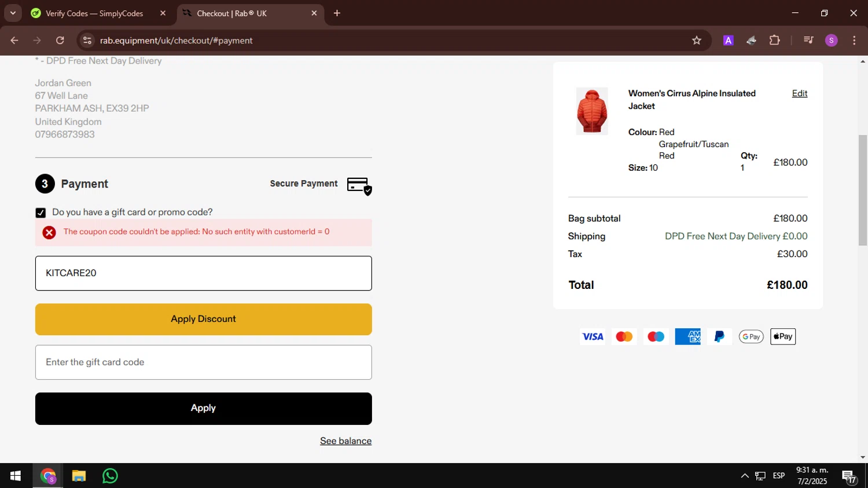Close the SimplyCodes tab
868x488 pixels.
pos(163,13)
